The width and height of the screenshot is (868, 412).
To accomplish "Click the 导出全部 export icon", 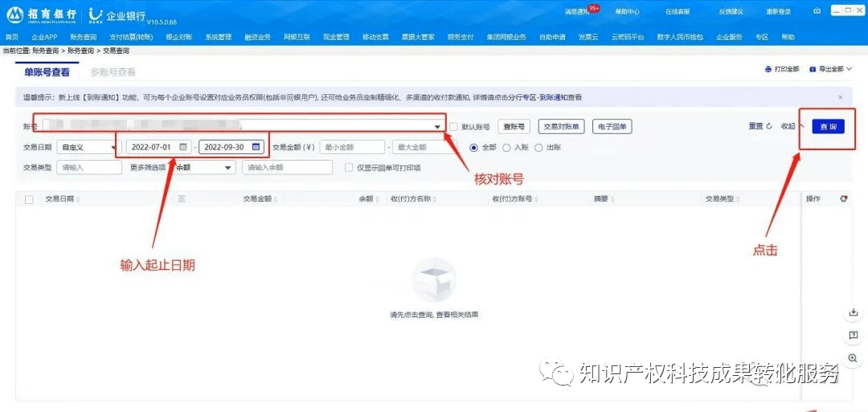I will coord(813,69).
